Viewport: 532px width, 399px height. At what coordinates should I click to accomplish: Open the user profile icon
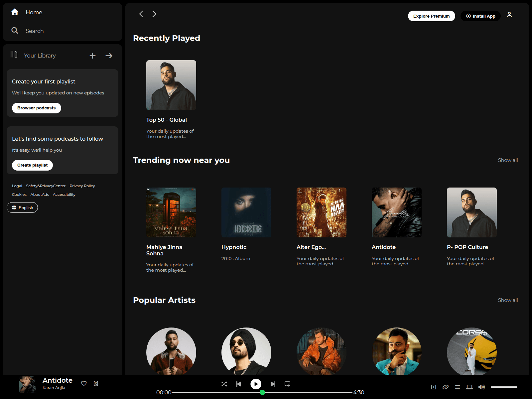(509, 15)
